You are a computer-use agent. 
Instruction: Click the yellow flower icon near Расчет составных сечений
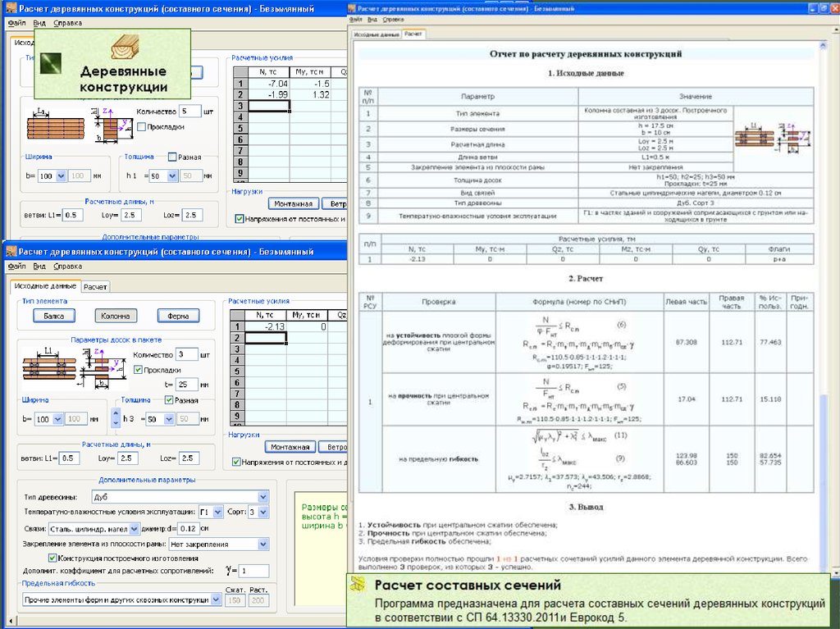coord(358,585)
